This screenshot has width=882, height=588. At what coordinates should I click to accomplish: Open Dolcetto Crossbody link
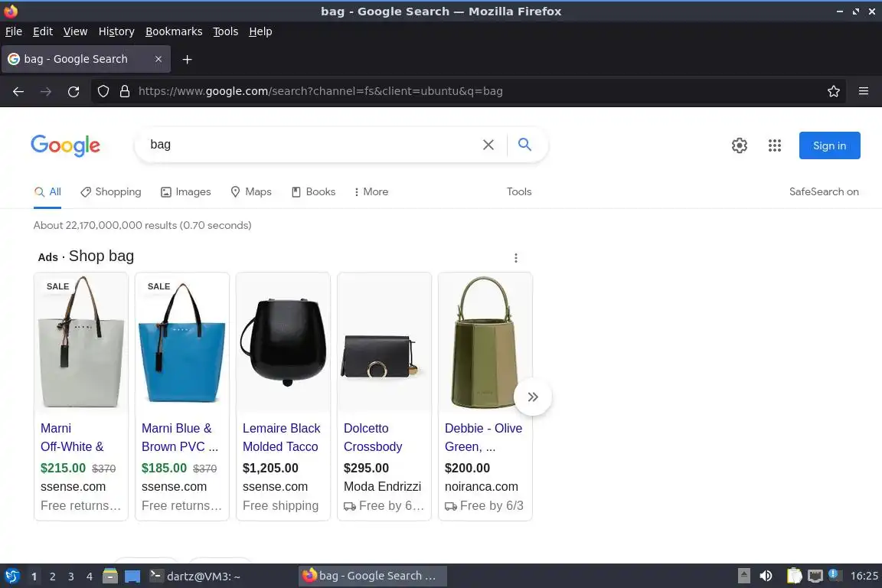point(373,437)
